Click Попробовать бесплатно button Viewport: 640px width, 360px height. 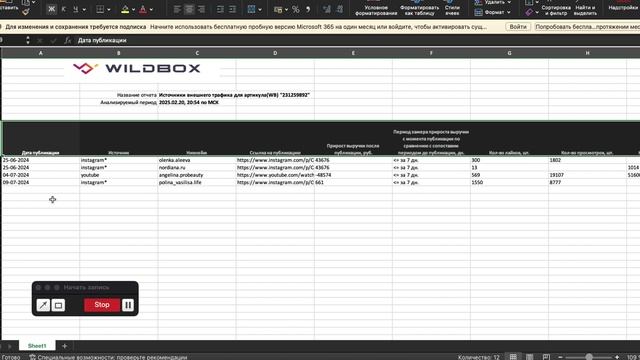(x=587, y=27)
